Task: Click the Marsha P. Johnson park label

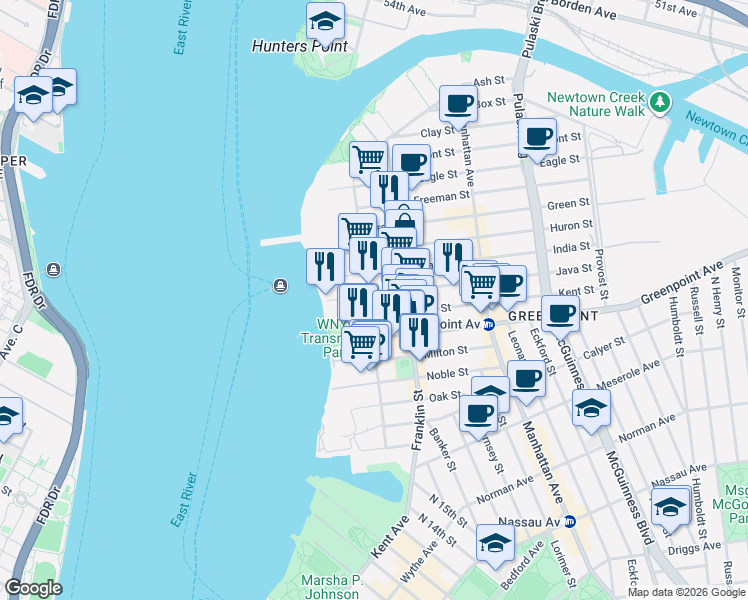Action: click(332, 587)
